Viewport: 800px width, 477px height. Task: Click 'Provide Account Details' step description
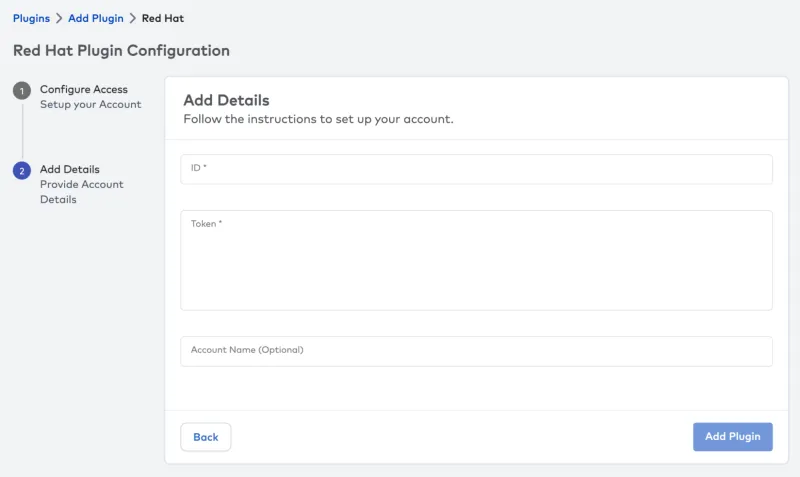click(x=82, y=192)
